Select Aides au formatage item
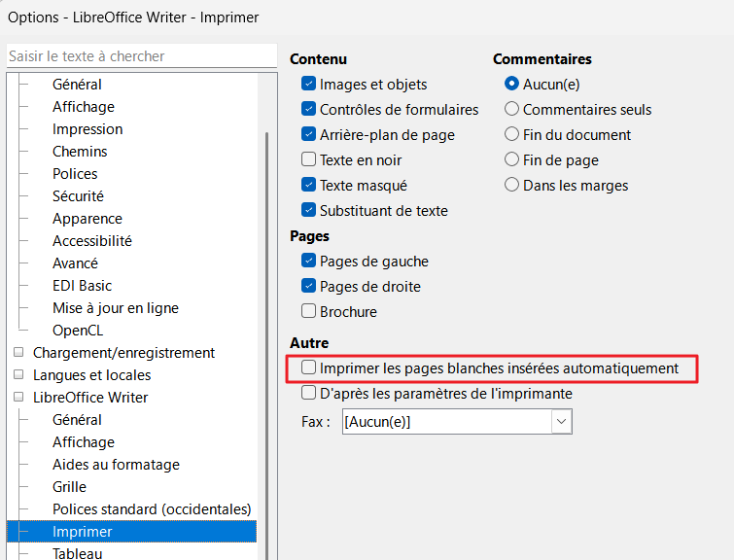 point(116,465)
